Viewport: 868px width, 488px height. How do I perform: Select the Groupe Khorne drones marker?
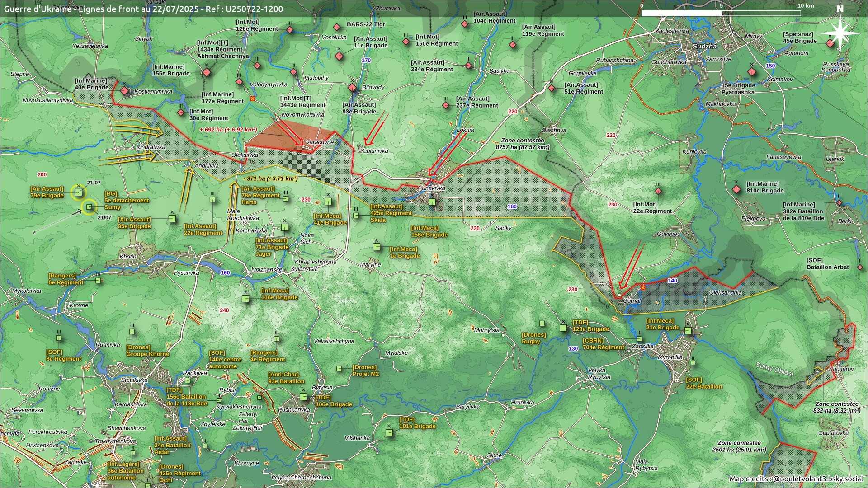click(x=132, y=332)
